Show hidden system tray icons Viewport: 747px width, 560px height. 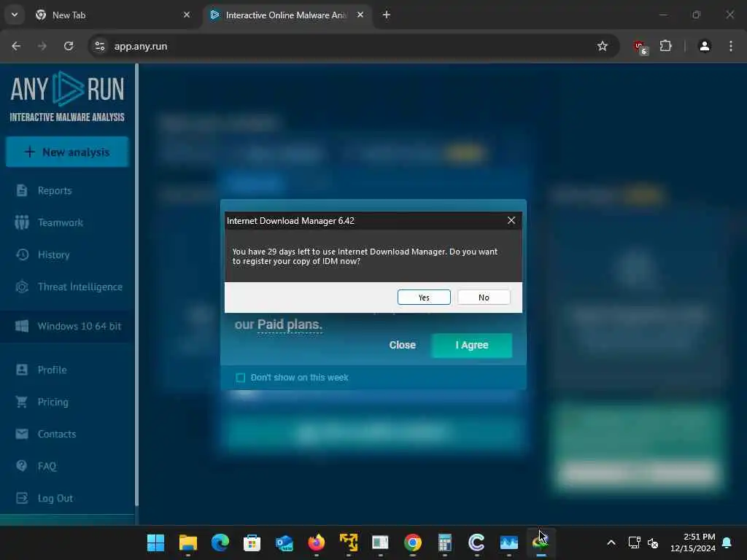611,542
